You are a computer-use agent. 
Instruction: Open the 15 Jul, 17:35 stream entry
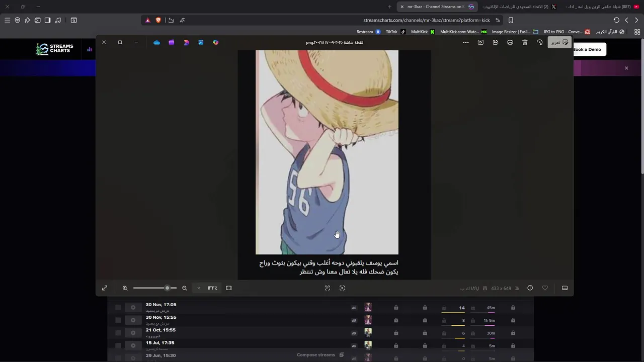coord(160,343)
